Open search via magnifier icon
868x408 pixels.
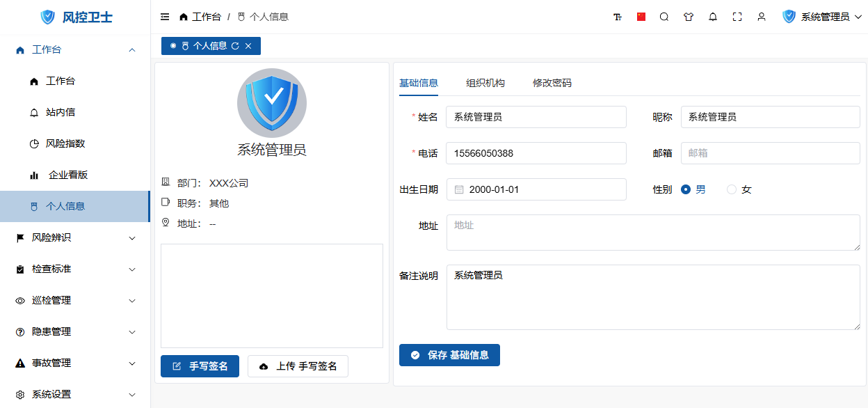pyautogui.click(x=664, y=17)
